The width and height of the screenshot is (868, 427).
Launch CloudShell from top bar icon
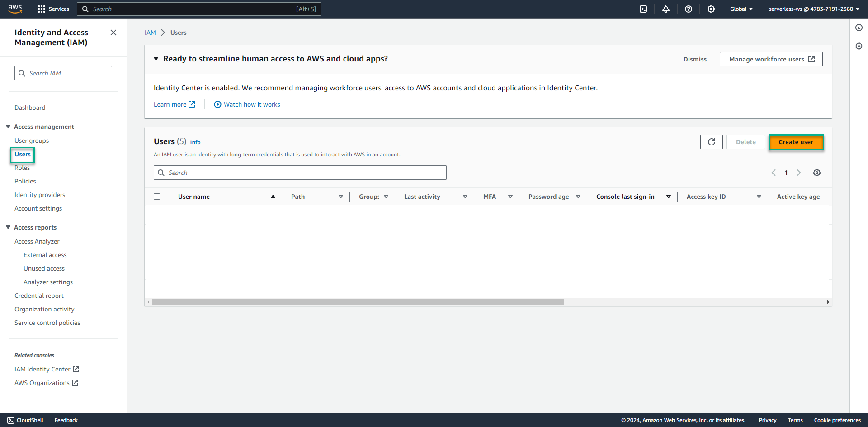[643, 9]
